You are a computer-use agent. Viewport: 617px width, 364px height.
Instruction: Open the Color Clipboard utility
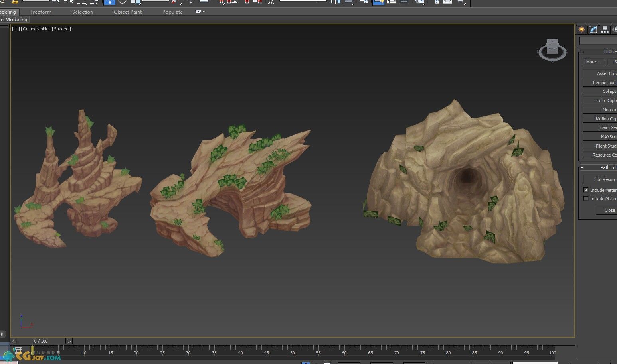(600, 100)
